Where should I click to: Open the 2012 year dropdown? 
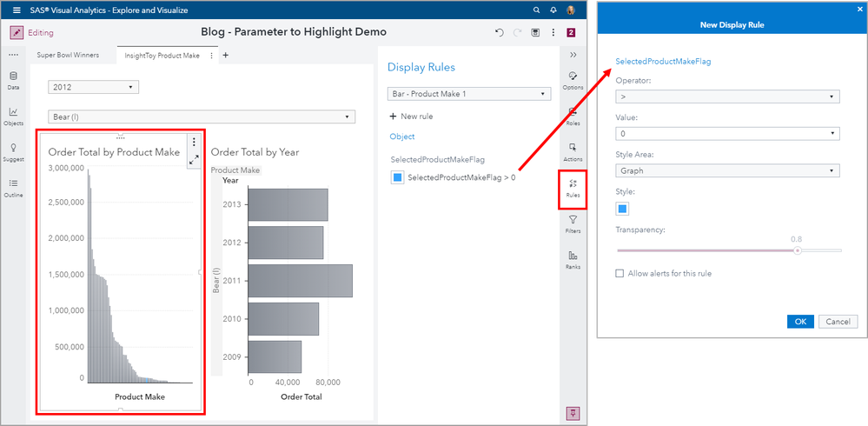click(94, 87)
